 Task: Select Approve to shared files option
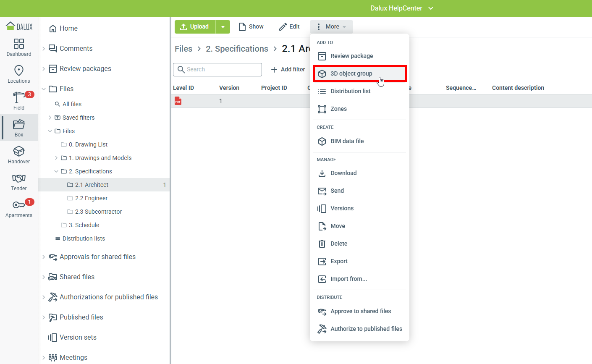(360, 311)
